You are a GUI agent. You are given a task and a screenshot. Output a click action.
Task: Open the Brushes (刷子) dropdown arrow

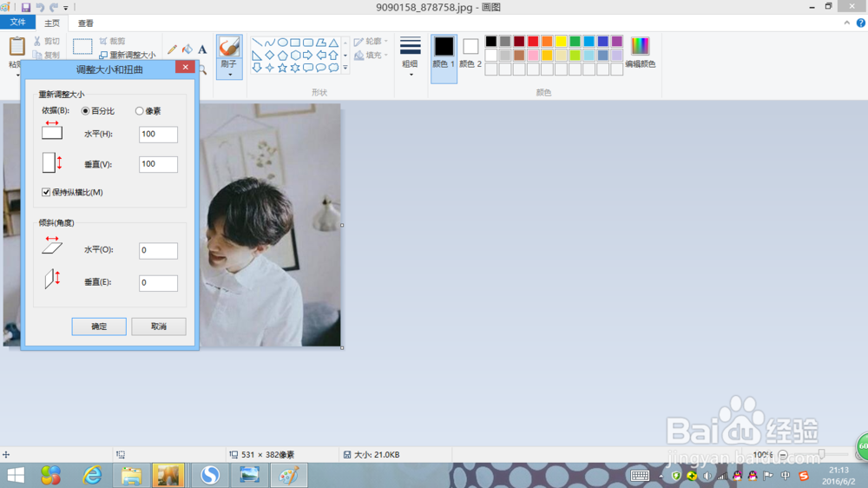click(x=230, y=74)
